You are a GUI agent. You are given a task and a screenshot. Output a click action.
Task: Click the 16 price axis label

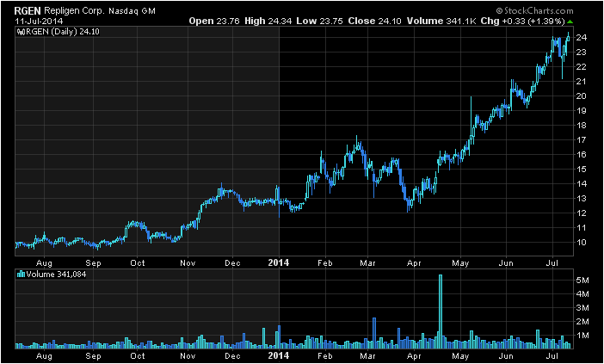point(582,154)
